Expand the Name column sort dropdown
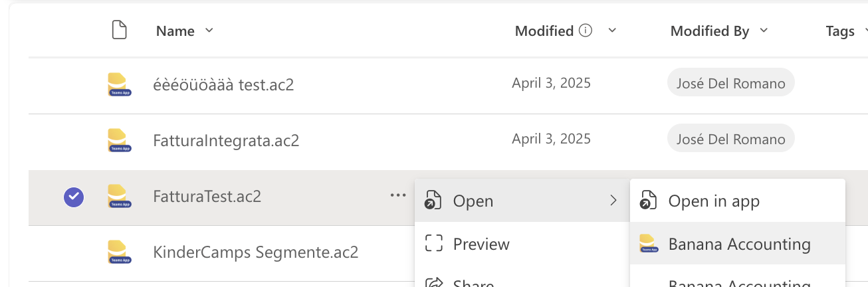 point(209,31)
